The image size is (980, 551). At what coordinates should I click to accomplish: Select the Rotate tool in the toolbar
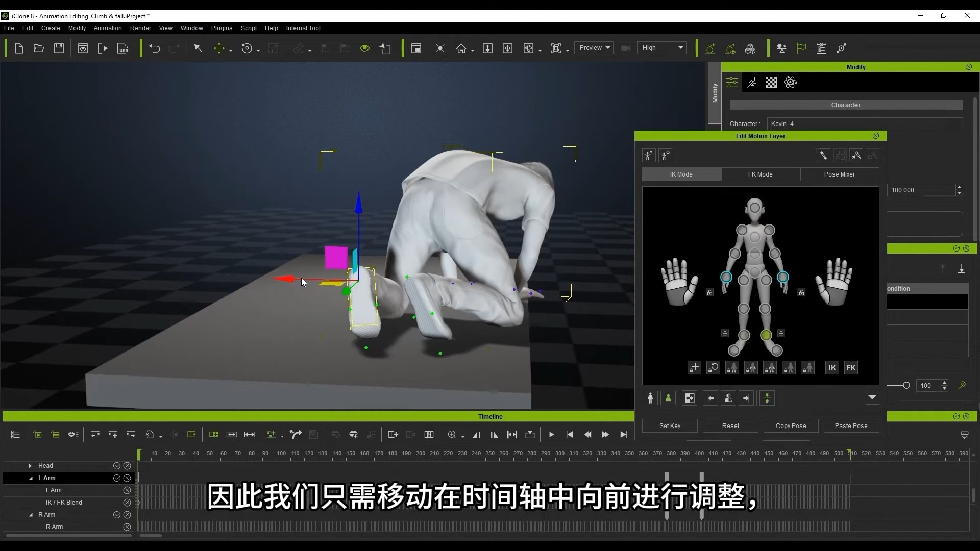point(248,48)
